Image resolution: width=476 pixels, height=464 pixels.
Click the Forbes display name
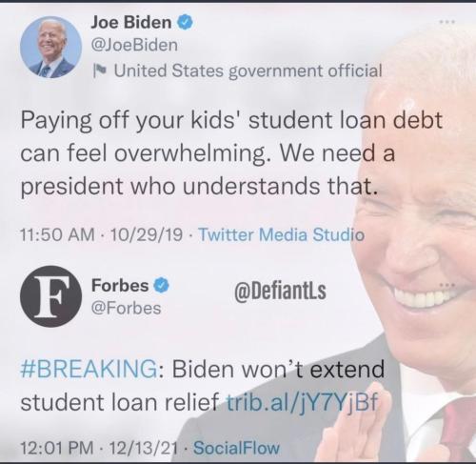click(x=120, y=285)
